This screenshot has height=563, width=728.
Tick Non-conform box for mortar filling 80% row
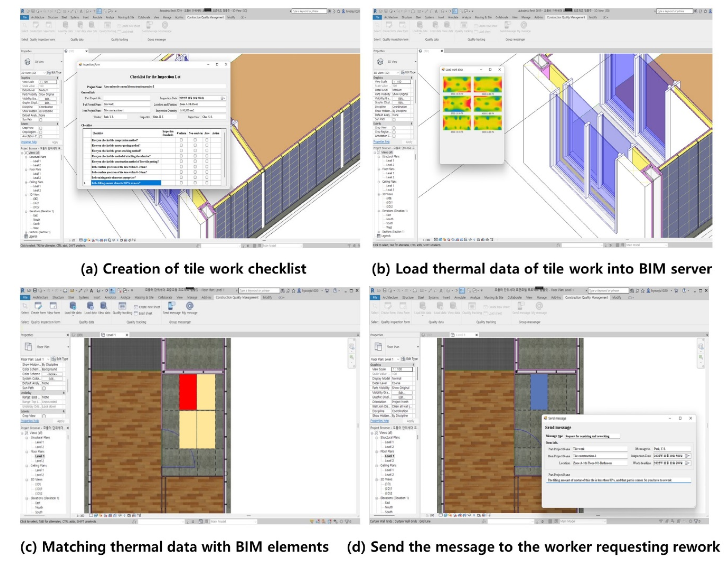coord(195,183)
